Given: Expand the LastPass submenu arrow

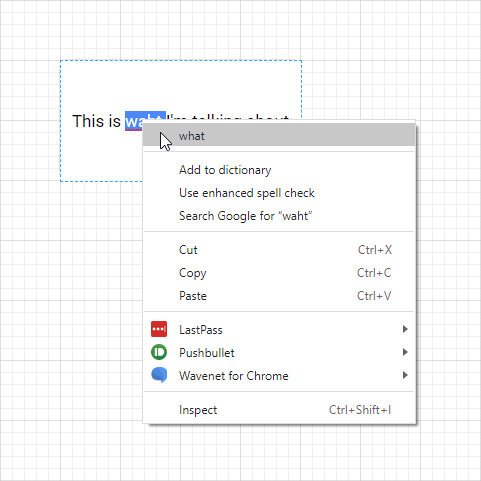Looking at the screenshot, I should [x=405, y=329].
